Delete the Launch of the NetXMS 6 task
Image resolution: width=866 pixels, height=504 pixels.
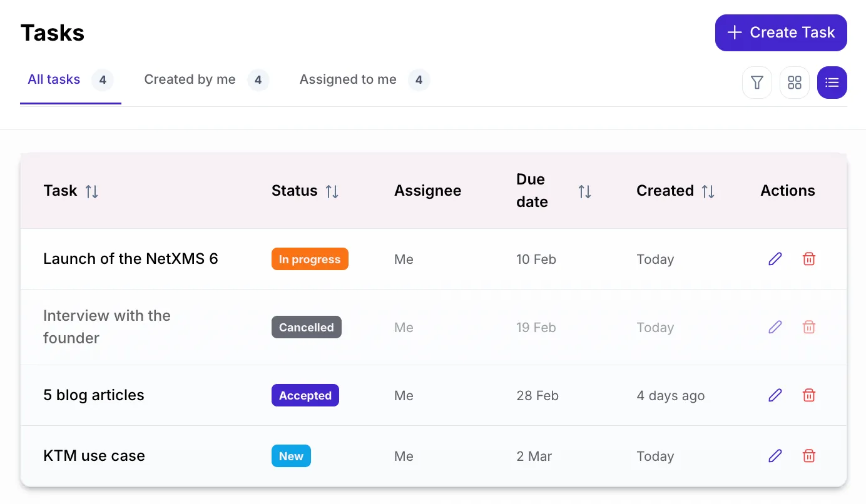click(808, 259)
